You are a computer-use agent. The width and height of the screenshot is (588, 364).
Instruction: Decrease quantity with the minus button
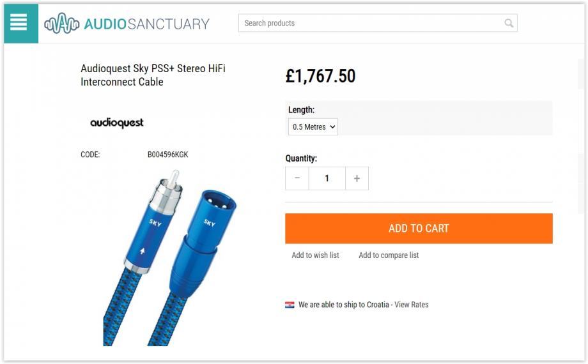[x=297, y=178]
